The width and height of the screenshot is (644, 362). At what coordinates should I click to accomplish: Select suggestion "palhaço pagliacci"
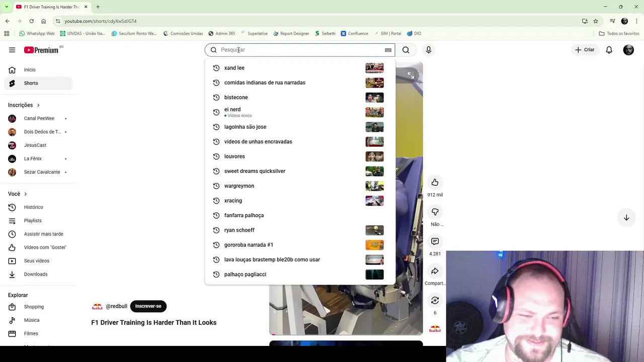pos(300,275)
